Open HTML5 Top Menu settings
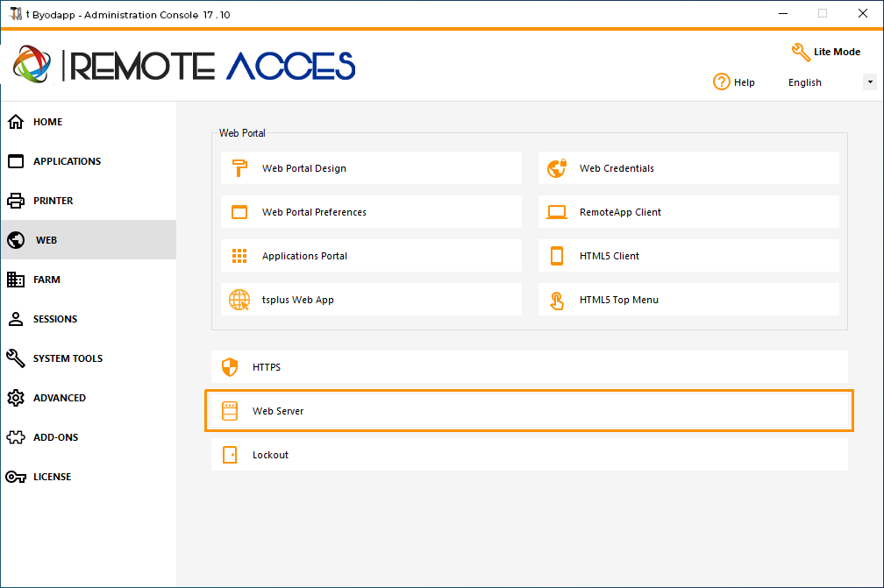Screen dimensions: 884x588 (688, 300)
